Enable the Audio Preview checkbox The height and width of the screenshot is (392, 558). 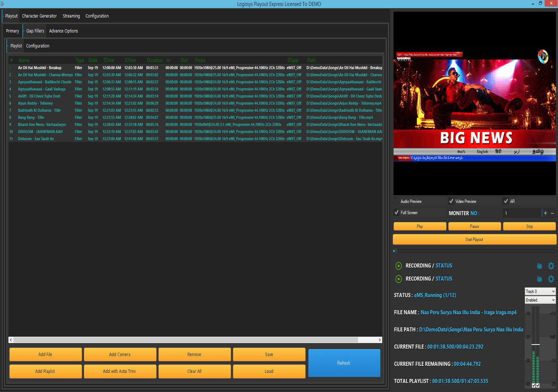[x=396, y=201]
